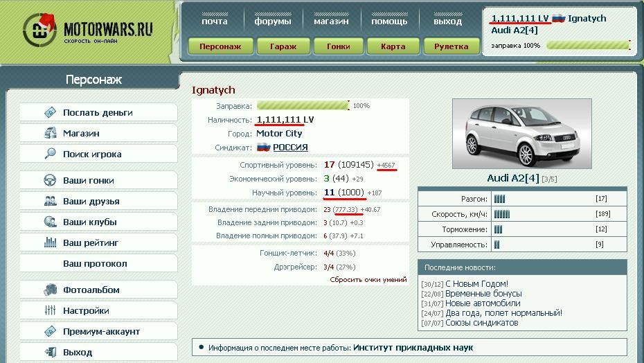Open news item Новые автомобили

click(x=483, y=303)
